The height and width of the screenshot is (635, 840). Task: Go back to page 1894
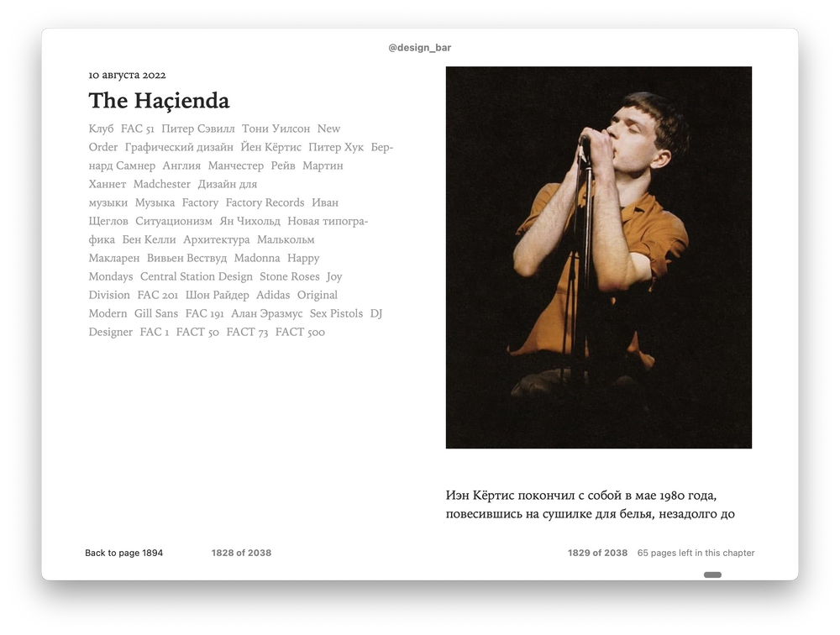tap(123, 553)
